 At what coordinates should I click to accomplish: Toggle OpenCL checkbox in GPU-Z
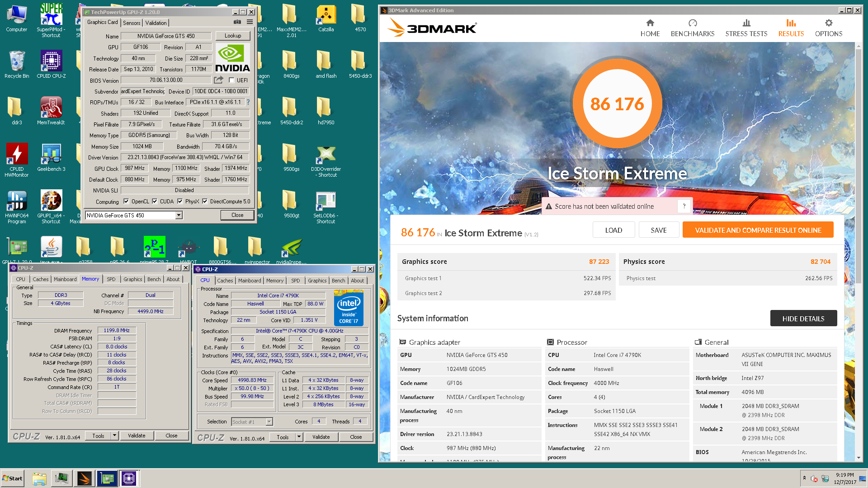[x=126, y=201]
